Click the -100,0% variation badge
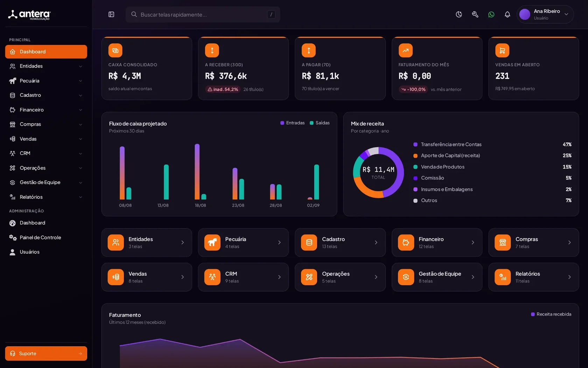Screen dimensions: 588x368 413,89
